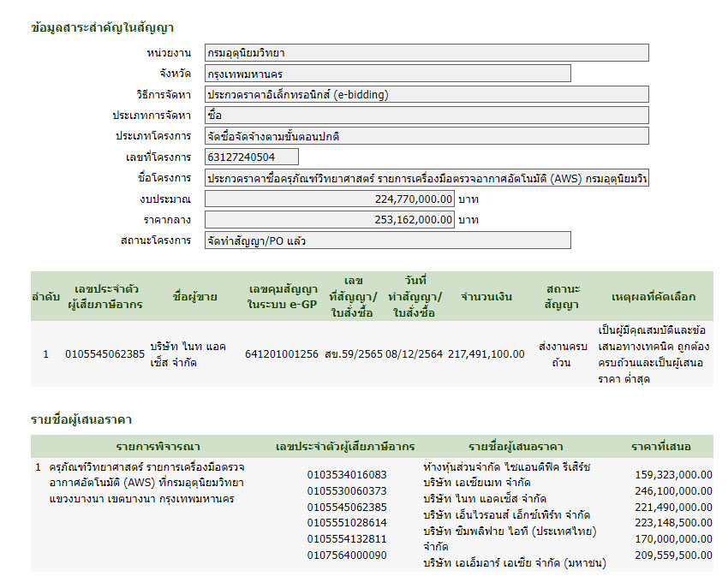Image resolution: width=728 pixels, height=588 pixels.
Task: Focus the ประเภทการจัดหา field containing ซื้อ
Action: tap(427, 115)
